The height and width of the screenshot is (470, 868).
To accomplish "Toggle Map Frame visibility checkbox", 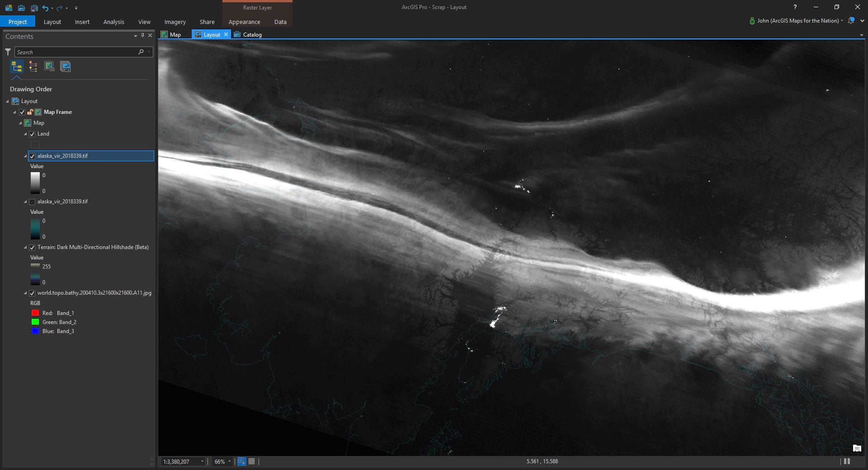I will tap(22, 112).
